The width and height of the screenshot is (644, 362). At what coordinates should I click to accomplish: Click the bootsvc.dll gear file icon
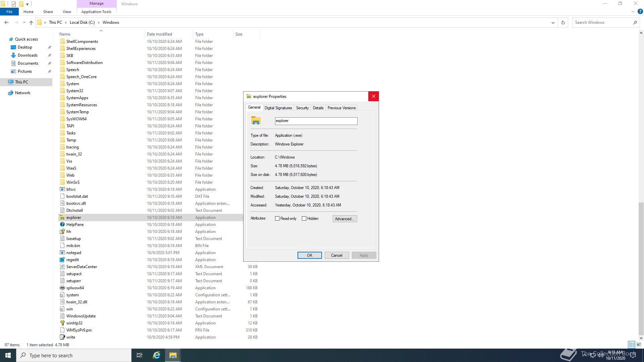point(62,203)
